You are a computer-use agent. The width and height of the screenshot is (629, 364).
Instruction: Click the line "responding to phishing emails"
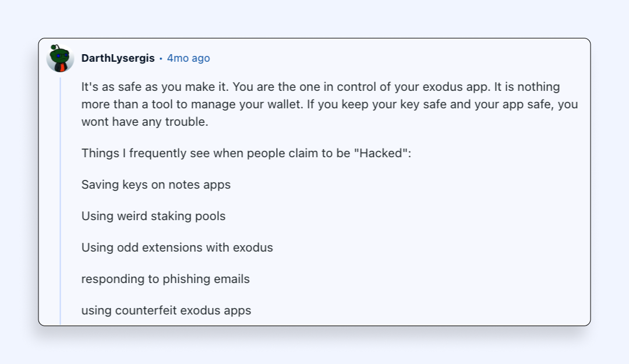[165, 279]
